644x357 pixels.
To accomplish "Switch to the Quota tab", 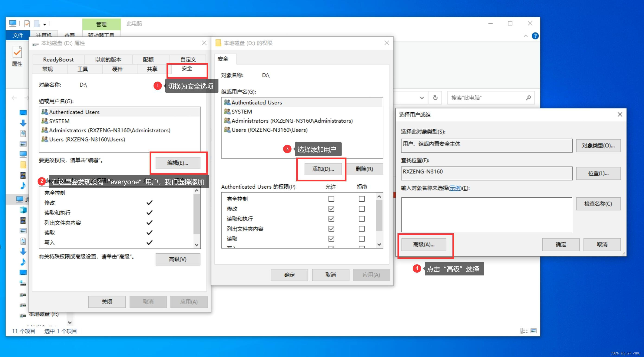I will coord(148,60).
